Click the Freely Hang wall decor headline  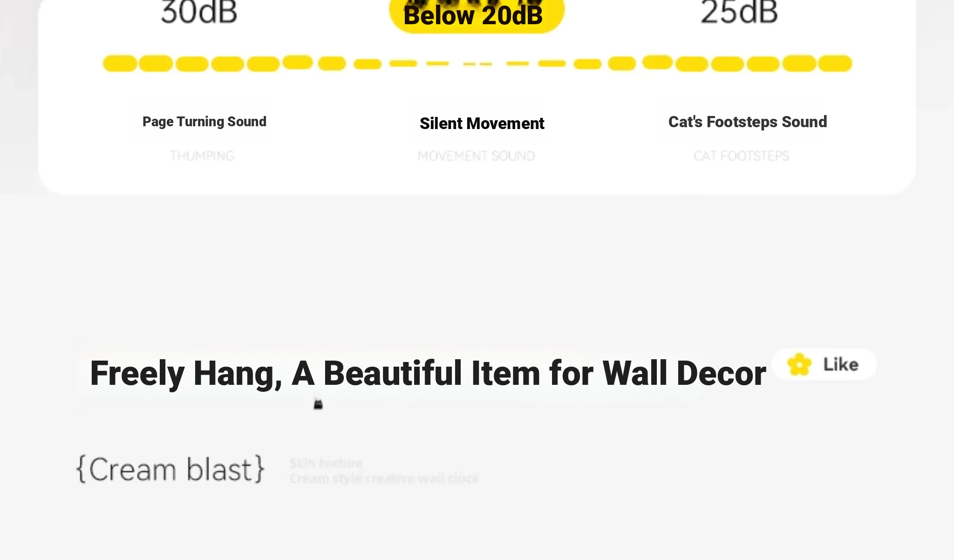(x=428, y=374)
